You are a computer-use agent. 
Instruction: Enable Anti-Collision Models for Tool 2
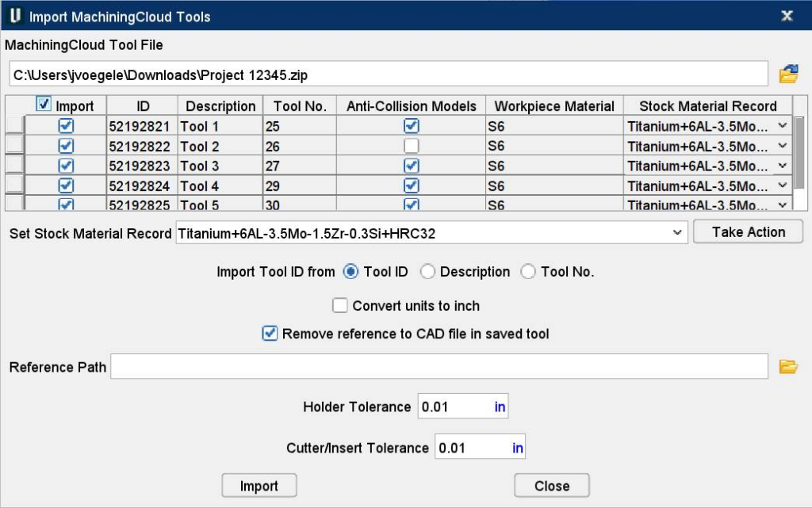click(412, 146)
